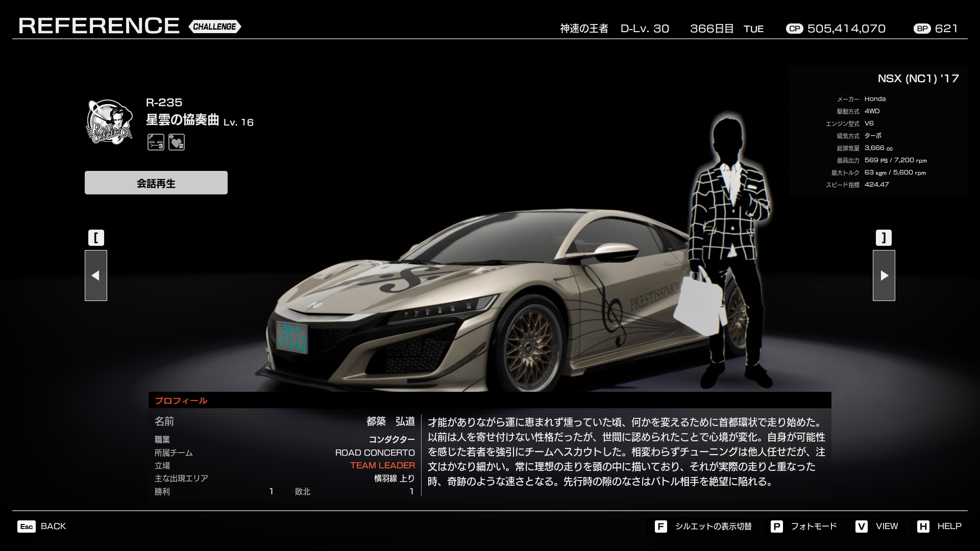Click the V key icon for VIEW
Viewport: 980px width, 551px height.
pyautogui.click(x=862, y=527)
